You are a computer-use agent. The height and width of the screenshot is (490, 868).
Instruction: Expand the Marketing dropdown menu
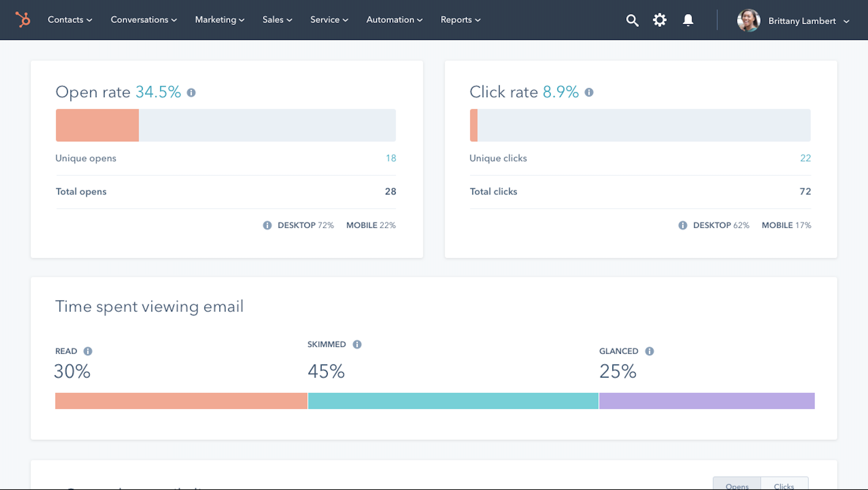click(x=219, y=20)
